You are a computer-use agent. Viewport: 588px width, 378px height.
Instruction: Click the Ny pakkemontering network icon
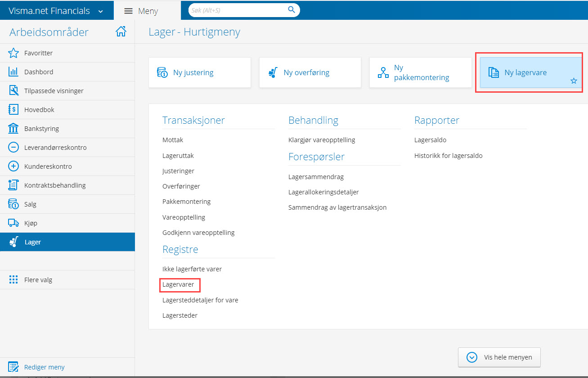(x=383, y=72)
